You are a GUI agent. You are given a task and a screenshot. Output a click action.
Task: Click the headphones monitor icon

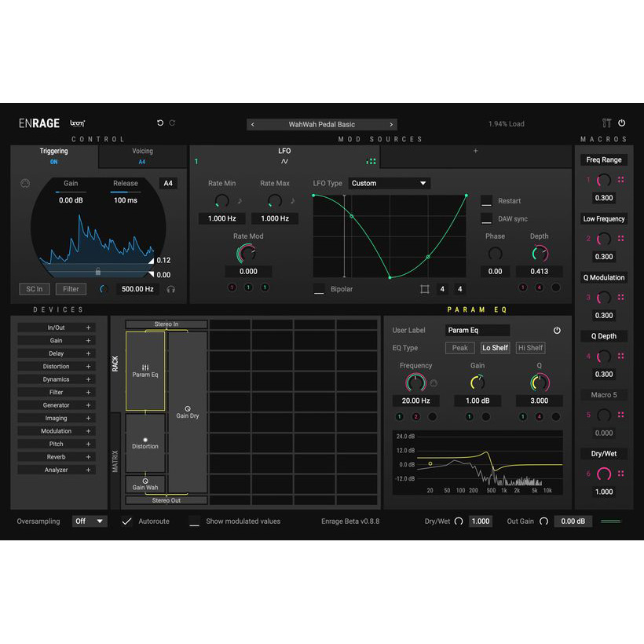coord(171,289)
